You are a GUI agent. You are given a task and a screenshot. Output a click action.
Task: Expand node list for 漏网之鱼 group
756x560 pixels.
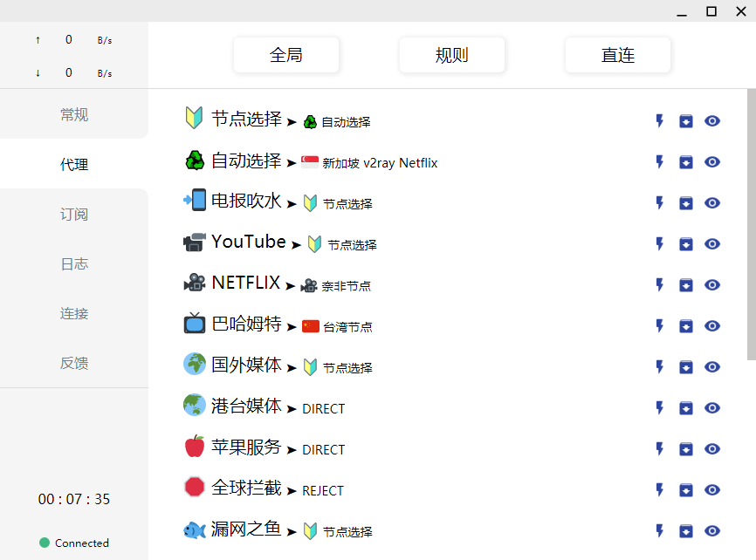point(686,530)
